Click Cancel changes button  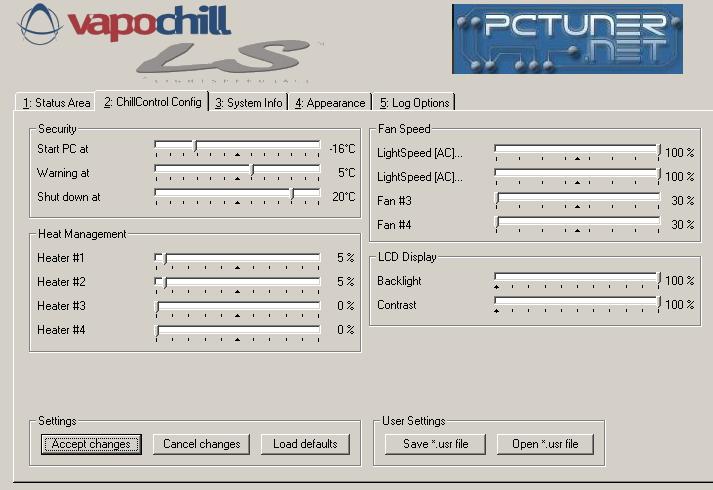coord(201,444)
